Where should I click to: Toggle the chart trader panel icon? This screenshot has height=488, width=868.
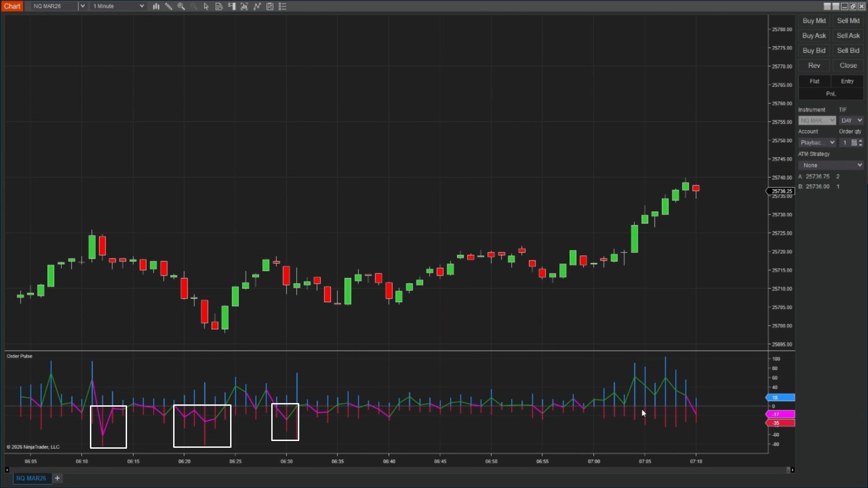point(231,6)
